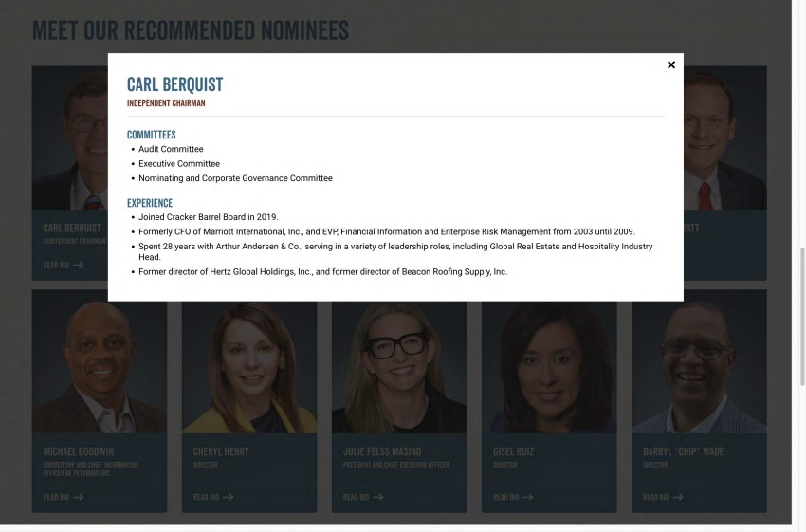Select Carl Berquist's portrait photo behind the popup
This screenshot has height=532, width=806.
70,138
